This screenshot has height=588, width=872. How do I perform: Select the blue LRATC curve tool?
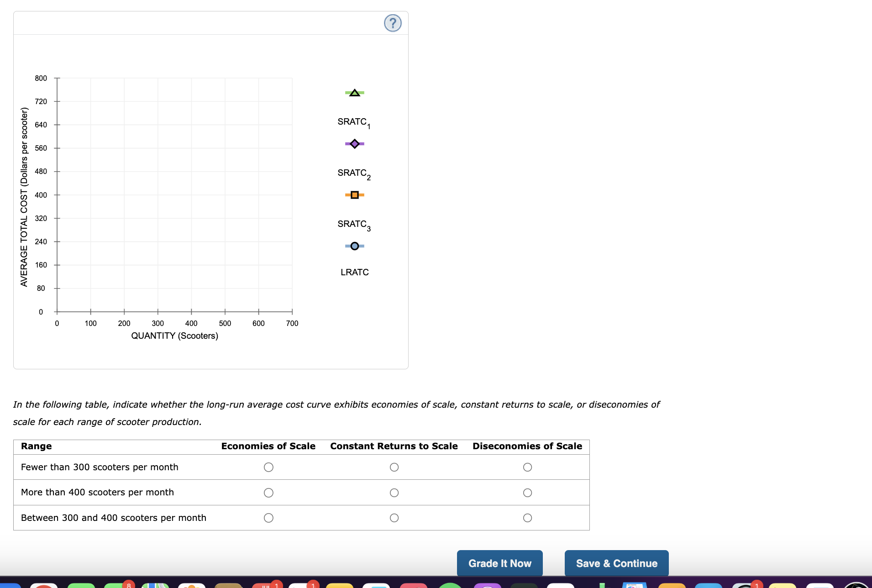point(354,246)
